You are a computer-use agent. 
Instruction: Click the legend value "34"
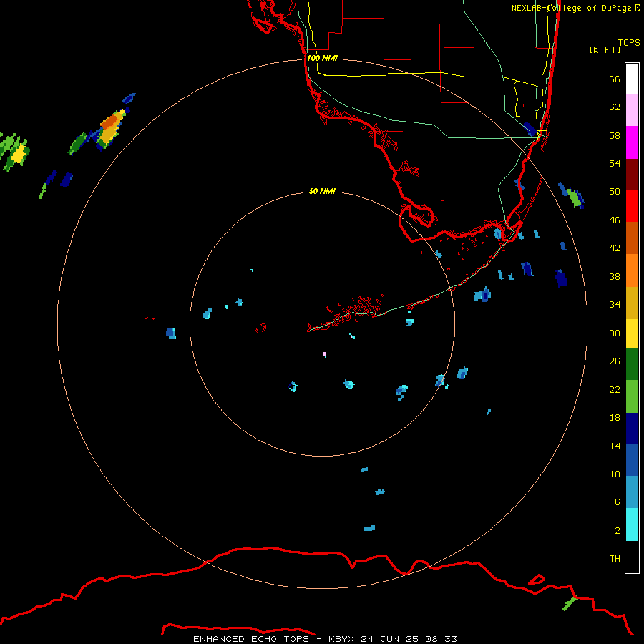click(x=615, y=304)
